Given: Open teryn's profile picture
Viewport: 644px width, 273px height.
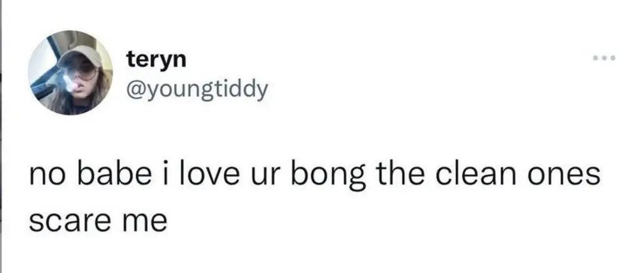Looking at the screenshot, I should click(x=71, y=72).
